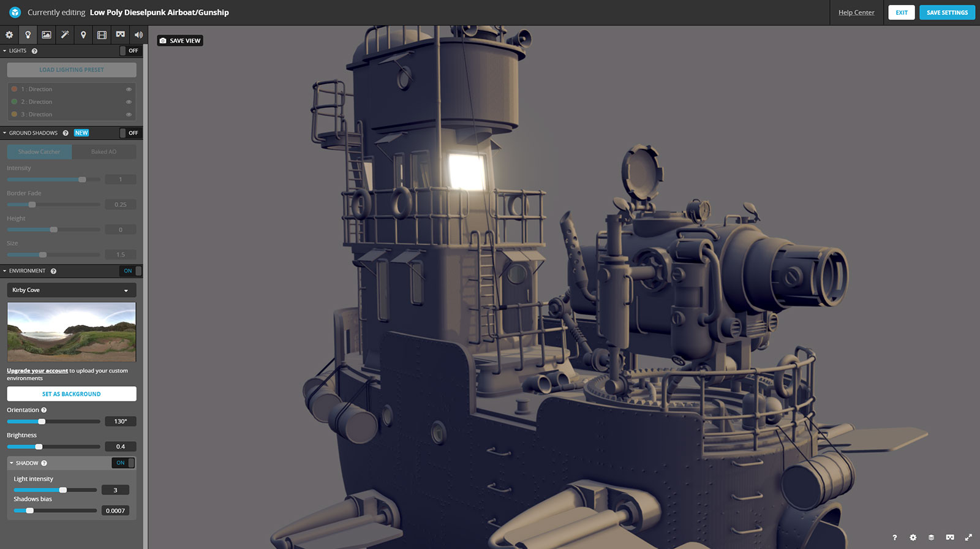The height and width of the screenshot is (549, 980).
Task: Toggle the Lights switch on
Action: pyautogui.click(x=130, y=51)
